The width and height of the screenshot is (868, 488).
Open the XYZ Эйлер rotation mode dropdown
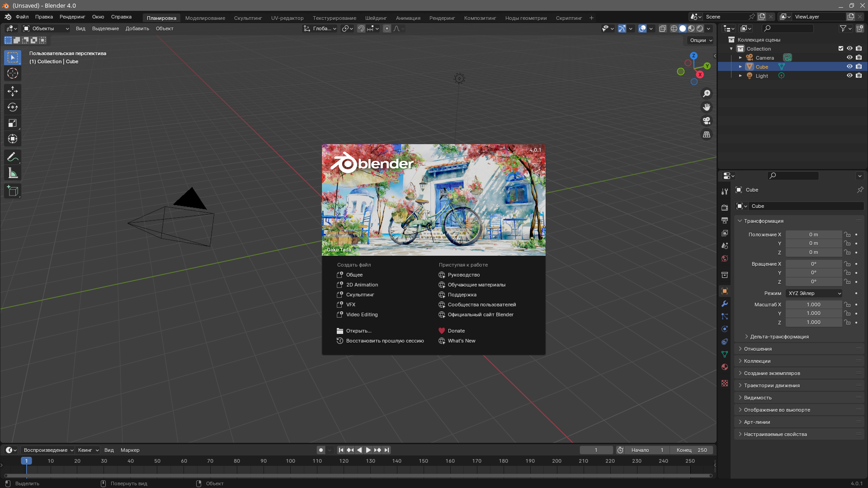[x=814, y=293]
